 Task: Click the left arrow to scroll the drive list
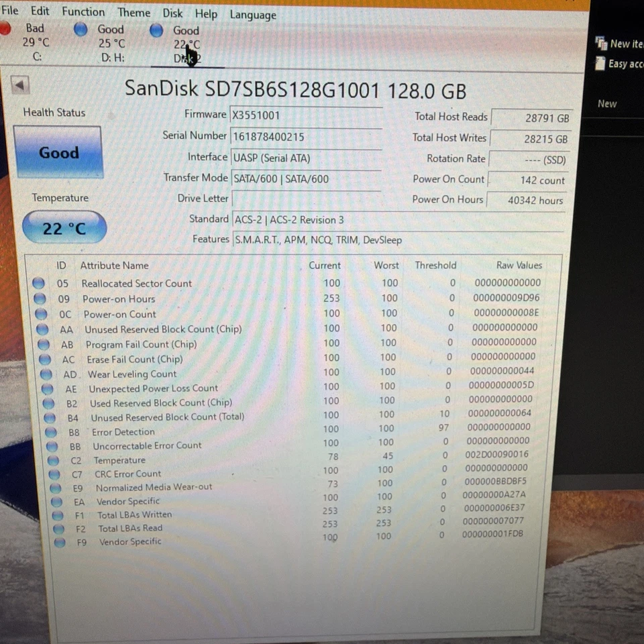(x=19, y=85)
